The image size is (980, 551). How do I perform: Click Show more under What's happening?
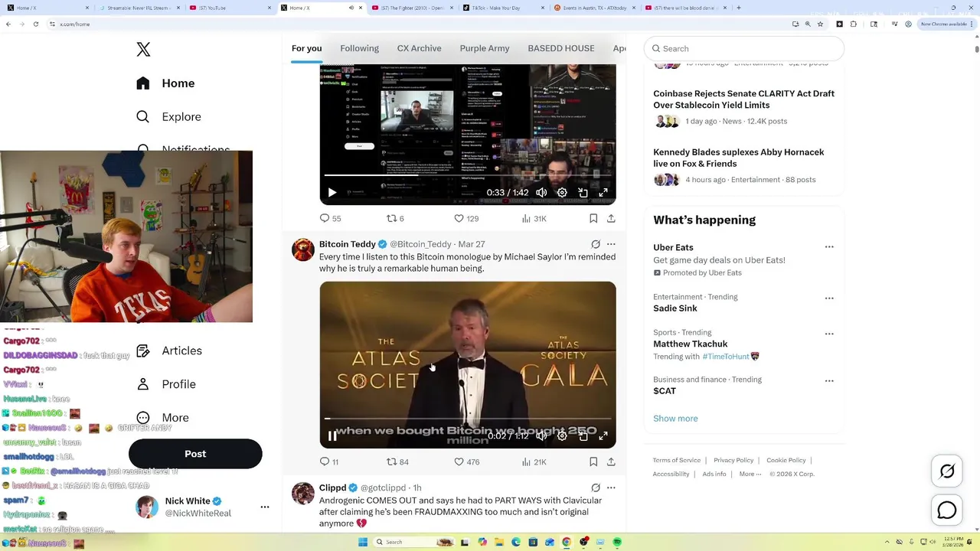click(675, 419)
